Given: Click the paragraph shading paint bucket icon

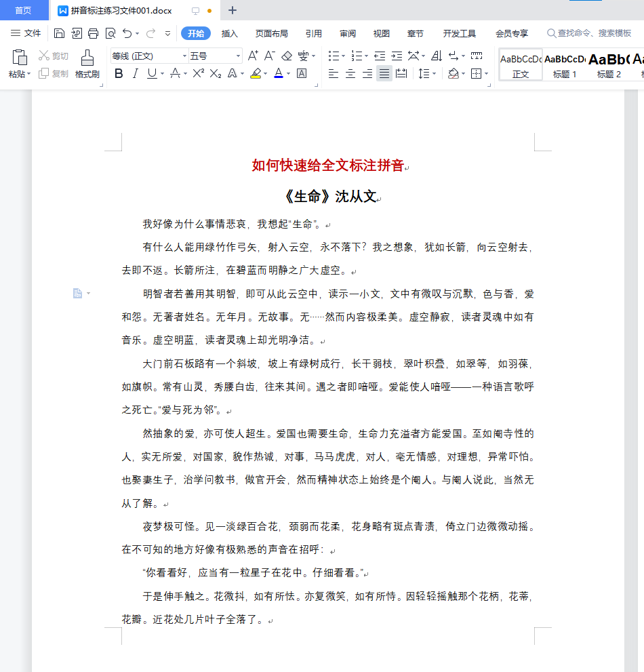Looking at the screenshot, I should (454, 74).
